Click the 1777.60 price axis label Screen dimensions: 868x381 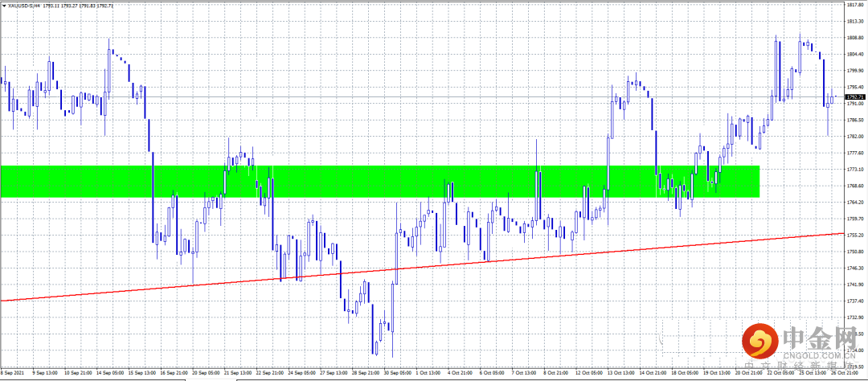[x=856, y=153]
